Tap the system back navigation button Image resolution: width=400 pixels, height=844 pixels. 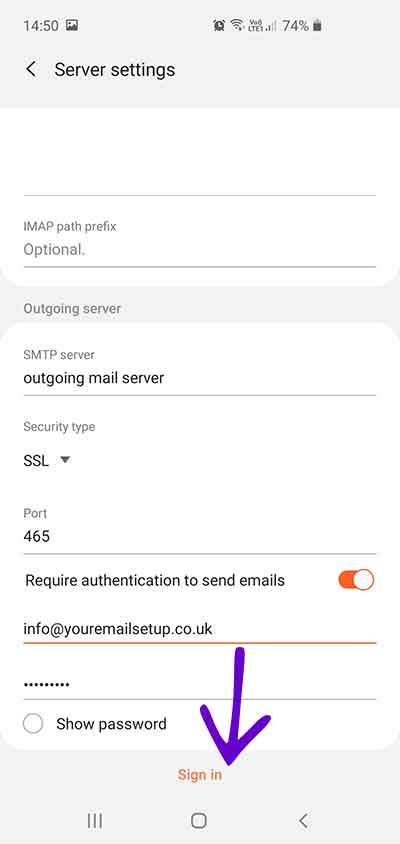[x=304, y=820]
